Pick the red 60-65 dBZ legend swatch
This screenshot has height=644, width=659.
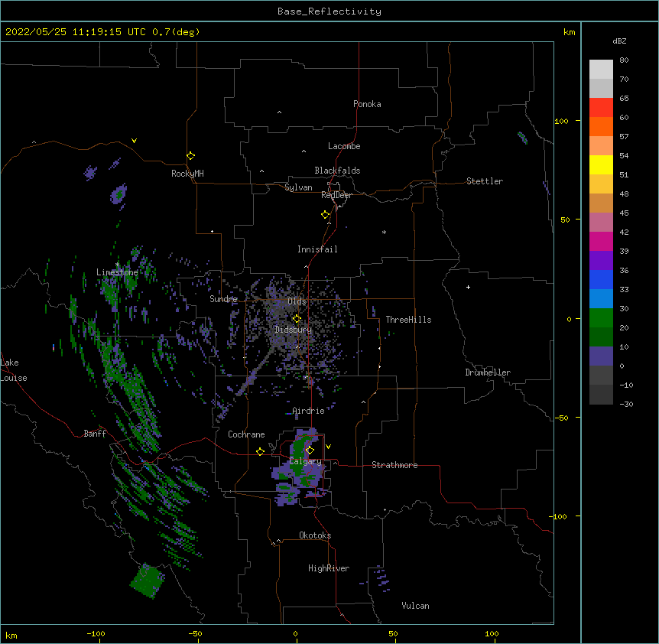[x=601, y=107]
